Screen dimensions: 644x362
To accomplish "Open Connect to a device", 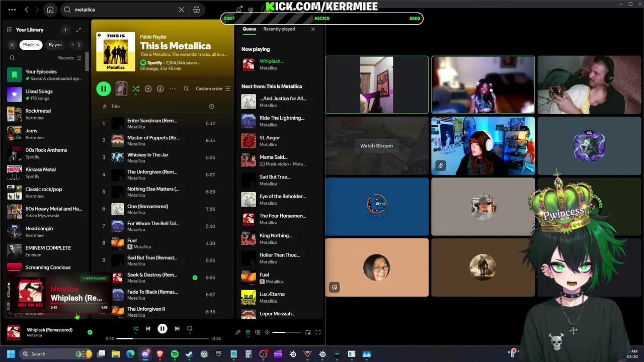I will 258,332.
